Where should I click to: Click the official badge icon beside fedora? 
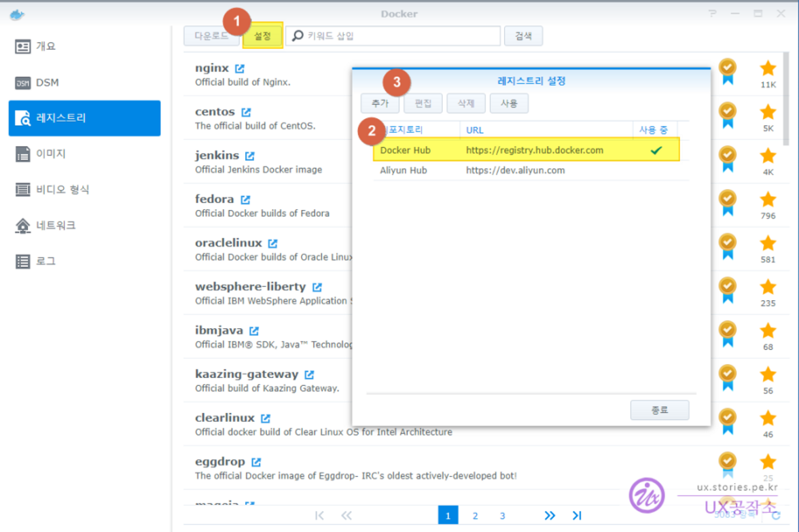pyautogui.click(x=728, y=202)
